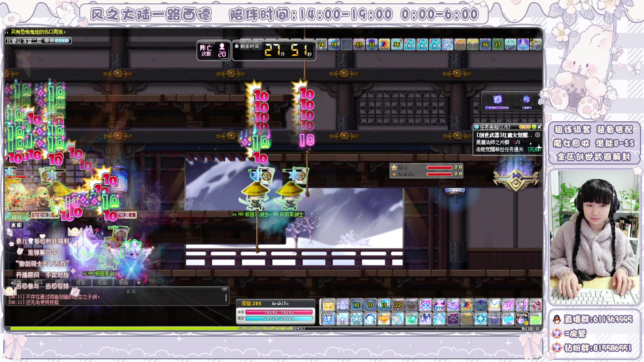Expand the hotkey bar left arrow handle

coord(320,312)
